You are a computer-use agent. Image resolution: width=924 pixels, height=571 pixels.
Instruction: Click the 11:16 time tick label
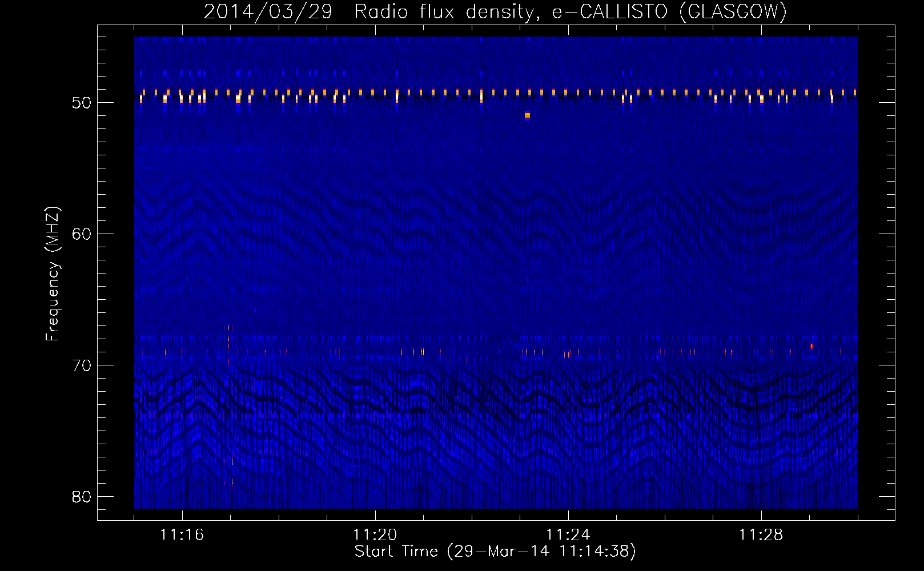tap(182, 535)
